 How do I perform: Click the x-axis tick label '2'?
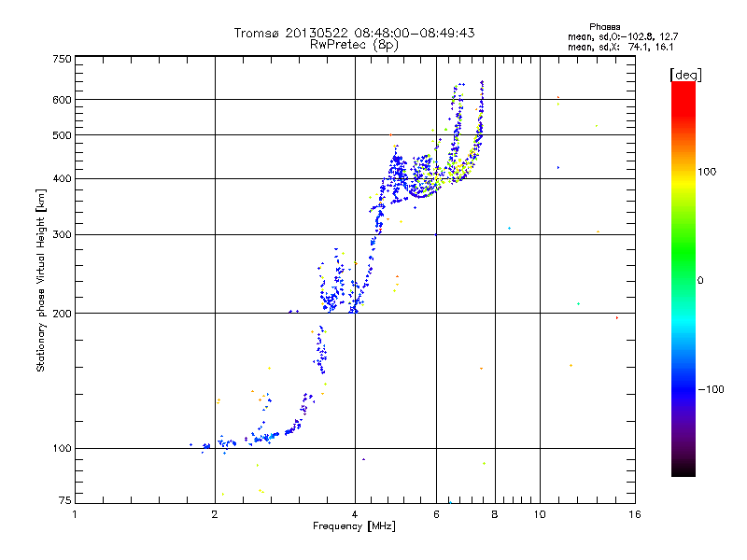[215, 514]
